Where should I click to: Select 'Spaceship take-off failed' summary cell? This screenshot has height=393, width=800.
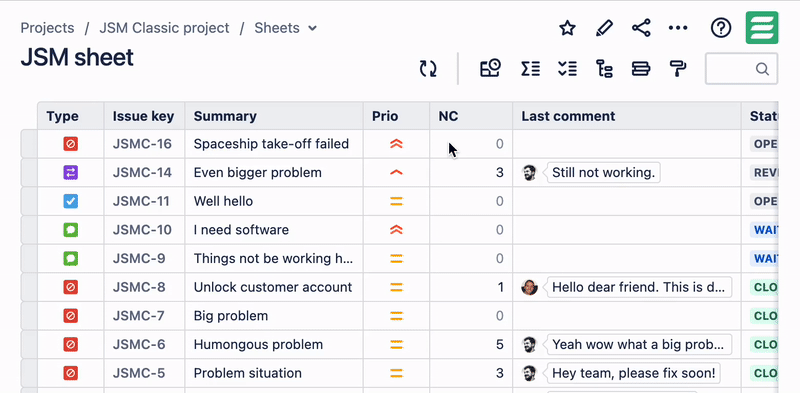(274, 144)
